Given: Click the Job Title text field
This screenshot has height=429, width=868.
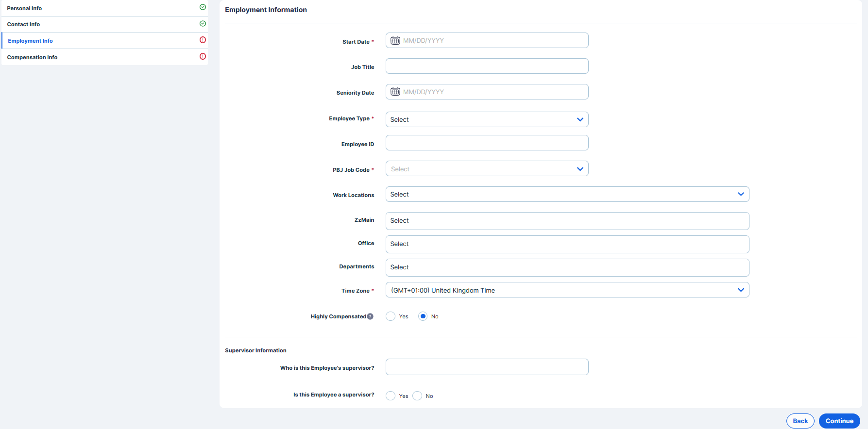Looking at the screenshot, I should pos(487,66).
